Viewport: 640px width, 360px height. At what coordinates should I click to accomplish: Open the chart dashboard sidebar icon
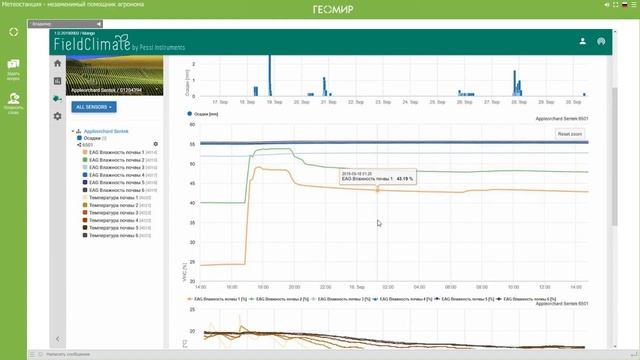(58, 81)
